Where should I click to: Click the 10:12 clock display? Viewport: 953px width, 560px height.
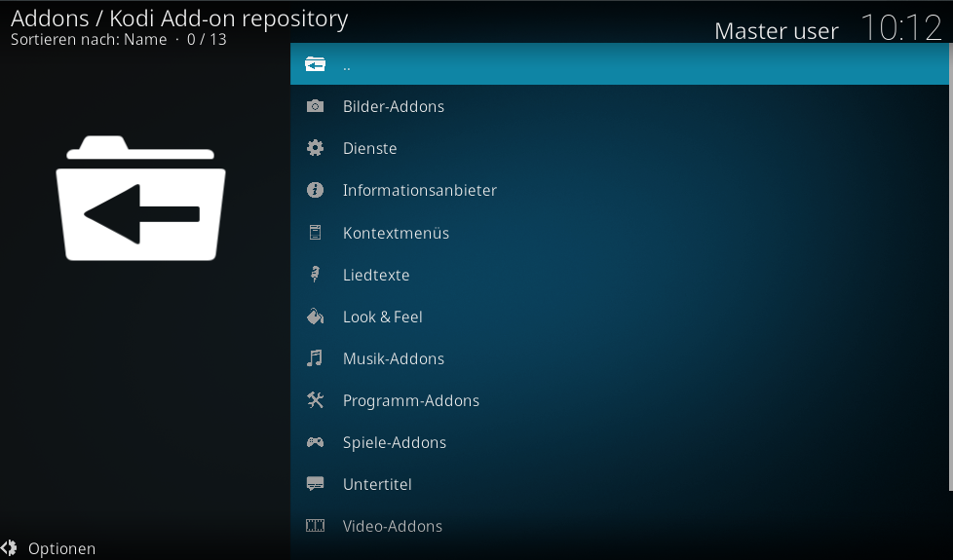(x=901, y=28)
